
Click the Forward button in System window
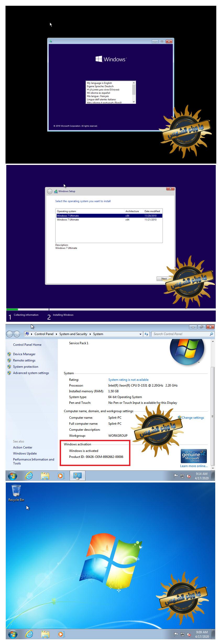(x=17, y=334)
